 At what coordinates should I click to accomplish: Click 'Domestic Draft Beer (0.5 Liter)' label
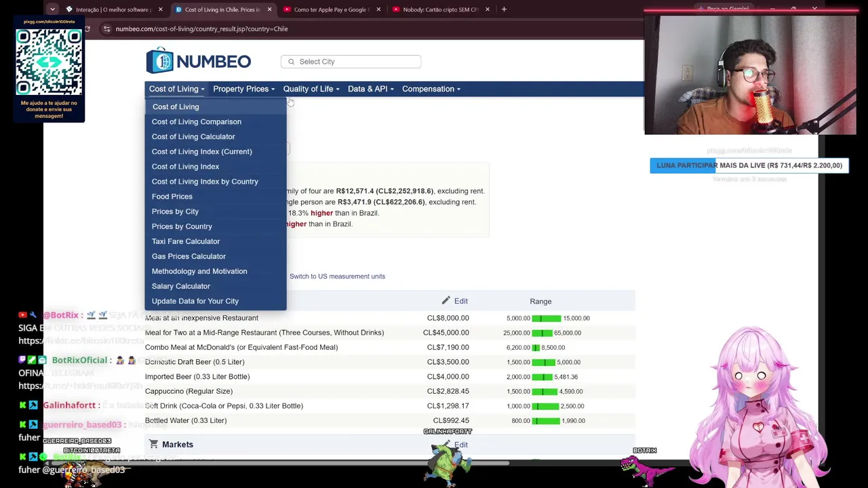[x=195, y=362]
